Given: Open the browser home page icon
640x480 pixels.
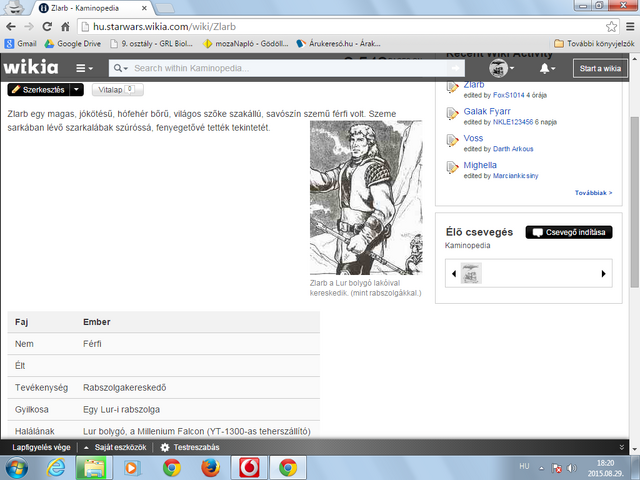Looking at the screenshot, I should [65, 27].
